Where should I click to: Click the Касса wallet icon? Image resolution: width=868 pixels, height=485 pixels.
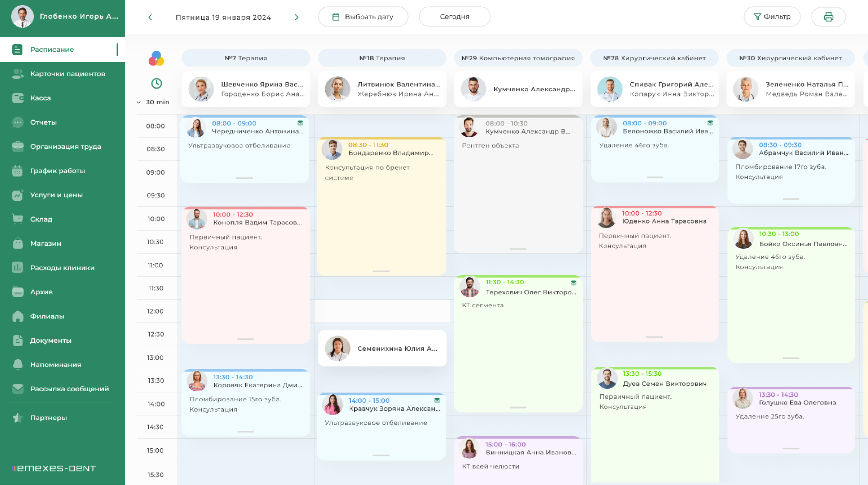point(18,98)
